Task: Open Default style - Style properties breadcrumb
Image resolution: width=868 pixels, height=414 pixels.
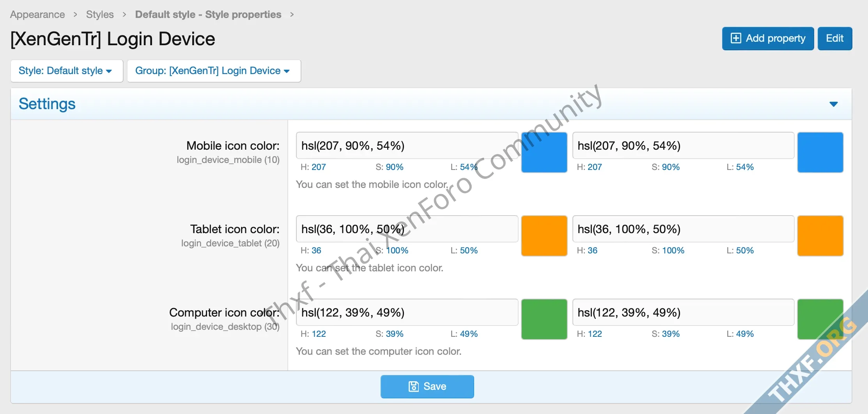Action: click(208, 14)
